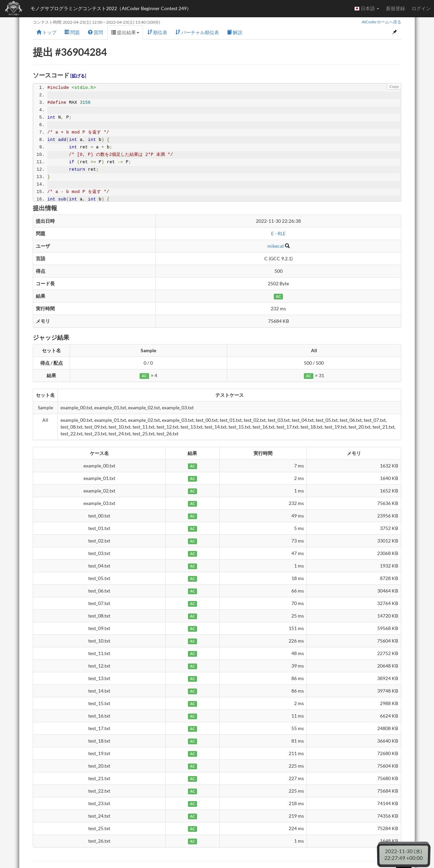The width and height of the screenshot is (434, 868).
Task: Click AC badge for test_10.txt
Action: pos(192,641)
